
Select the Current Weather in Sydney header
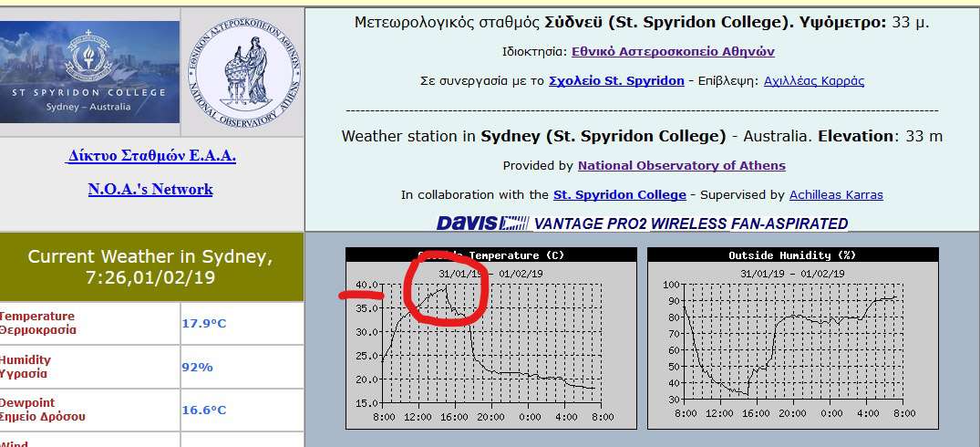[150, 267]
